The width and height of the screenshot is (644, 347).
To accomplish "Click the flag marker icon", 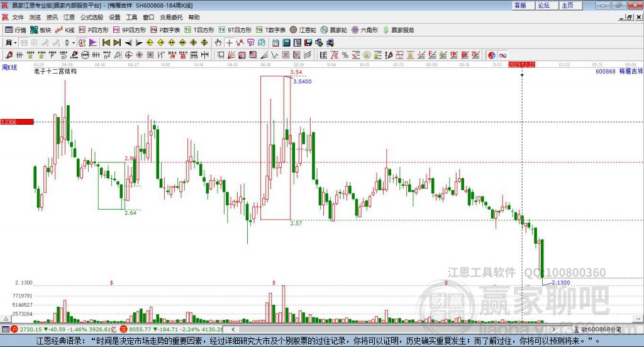I will click(x=93, y=43).
